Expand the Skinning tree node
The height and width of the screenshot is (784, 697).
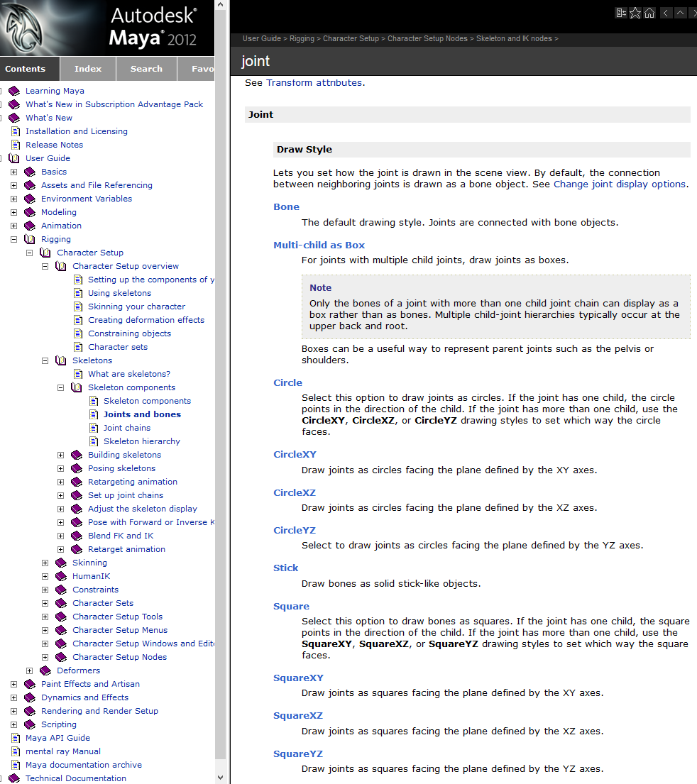click(x=45, y=563)
